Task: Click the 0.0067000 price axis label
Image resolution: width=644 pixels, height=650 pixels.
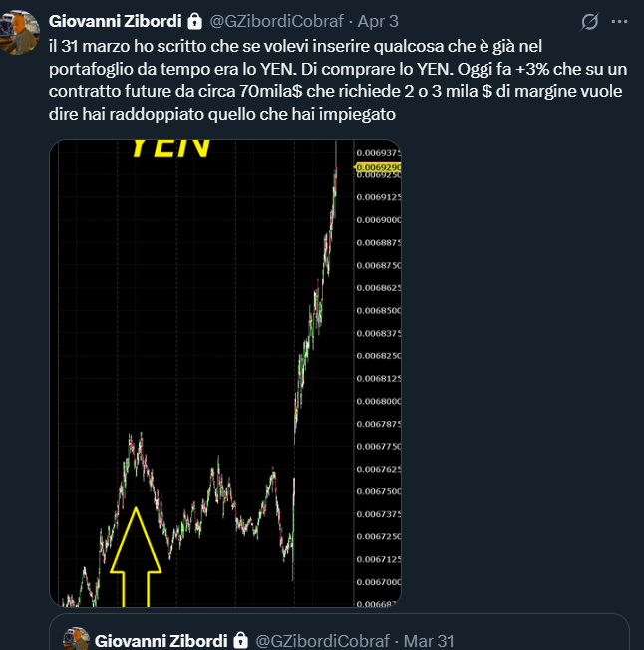Action: 378,582
